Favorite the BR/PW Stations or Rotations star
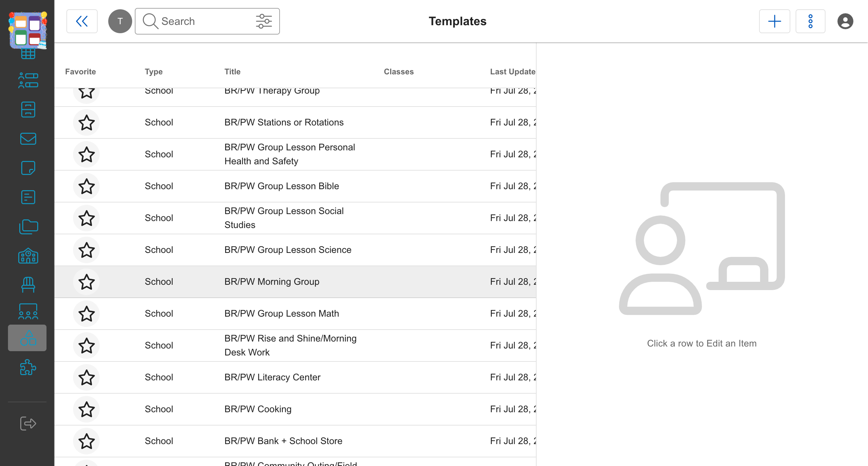This screenshot has height=466, width=868. [87, 122]
